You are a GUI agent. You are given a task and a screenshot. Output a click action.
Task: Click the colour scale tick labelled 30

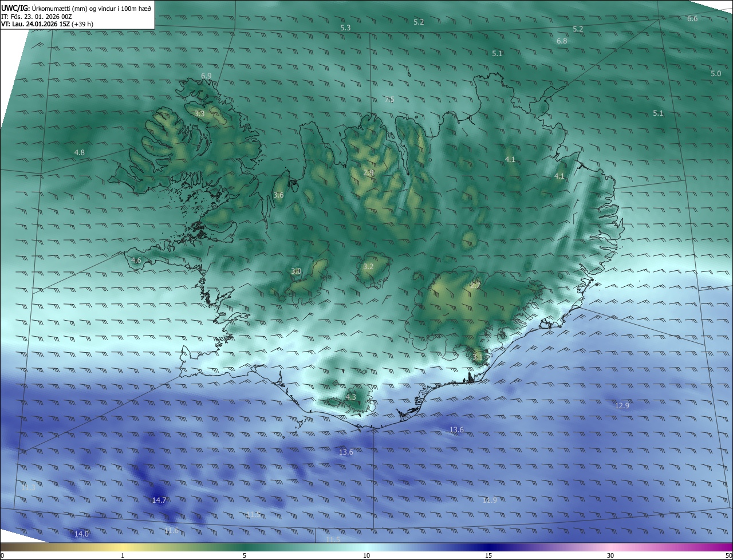point(610,555)
